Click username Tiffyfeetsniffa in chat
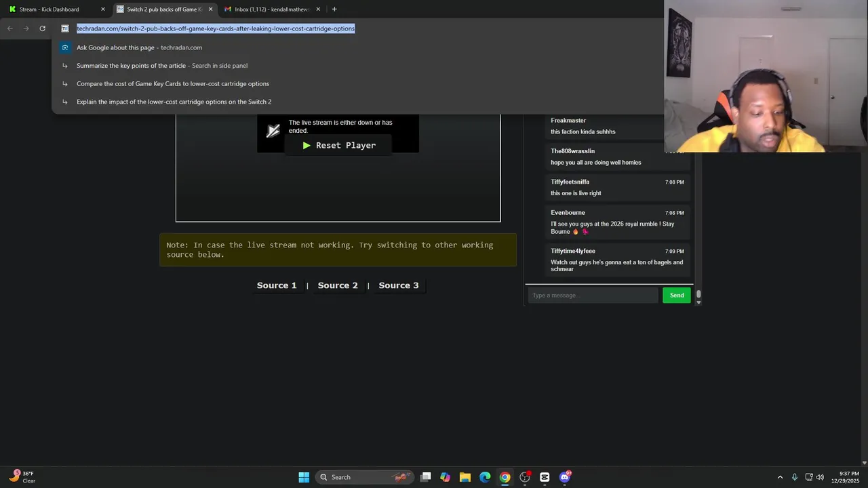The height and width of the screenshot is (488, 868). point(570,182)
